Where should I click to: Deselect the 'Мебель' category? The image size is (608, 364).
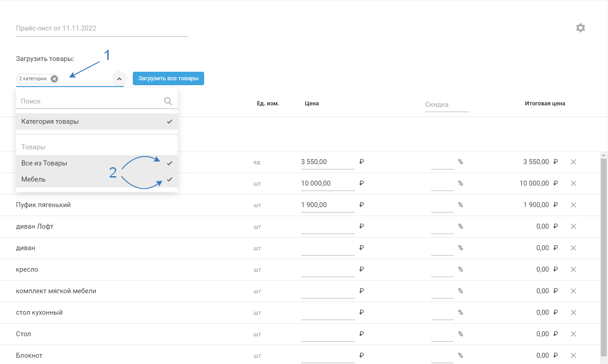pos(96,179)
